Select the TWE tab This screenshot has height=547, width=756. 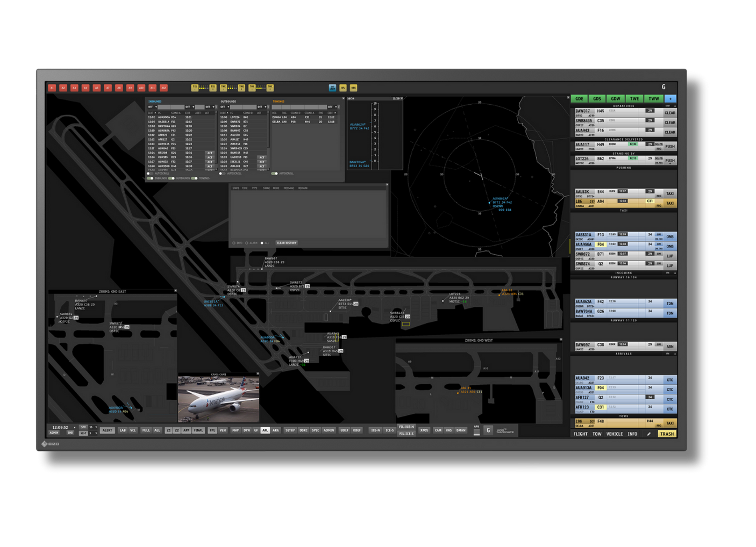pyautogui.click(x=634, y=99)
